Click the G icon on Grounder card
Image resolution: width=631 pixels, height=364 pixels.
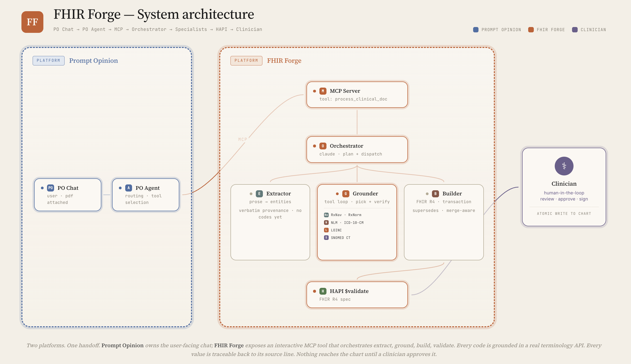346,194
